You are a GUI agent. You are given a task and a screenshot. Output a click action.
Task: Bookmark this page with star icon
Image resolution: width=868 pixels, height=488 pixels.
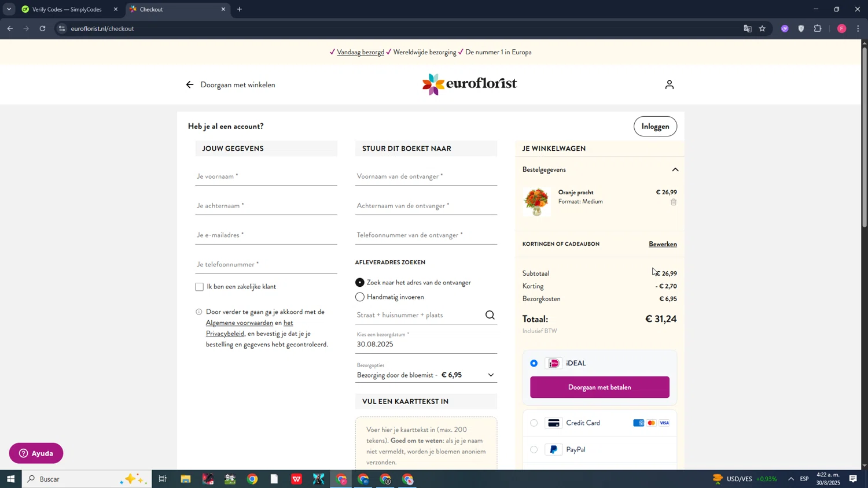(x=763, y=28)
